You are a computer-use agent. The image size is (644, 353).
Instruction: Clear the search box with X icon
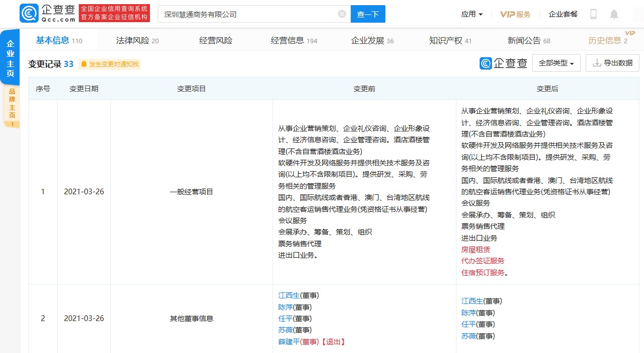(342, 14)
